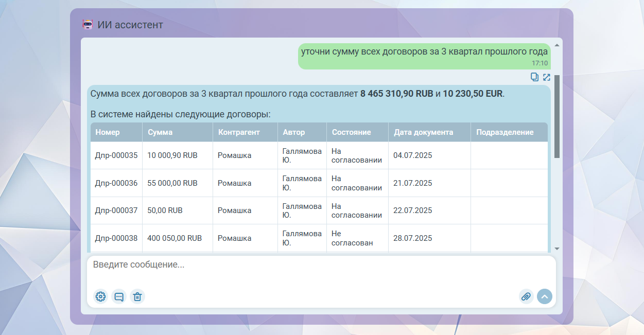Click the chat scrollbar thumb
Image resolution: width=644 pixels, height=335 pixels.
(556, 116)
